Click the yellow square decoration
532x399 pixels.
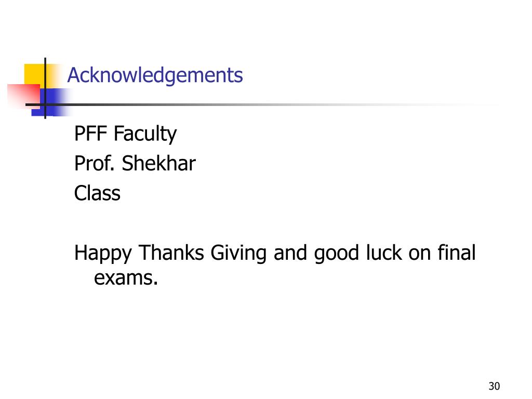click(x=34, y=74)
